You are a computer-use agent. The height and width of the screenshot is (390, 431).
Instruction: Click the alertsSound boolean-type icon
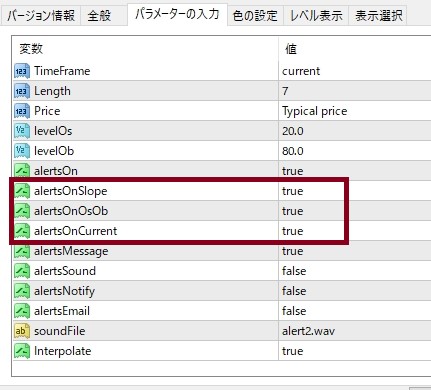[22, 271]
